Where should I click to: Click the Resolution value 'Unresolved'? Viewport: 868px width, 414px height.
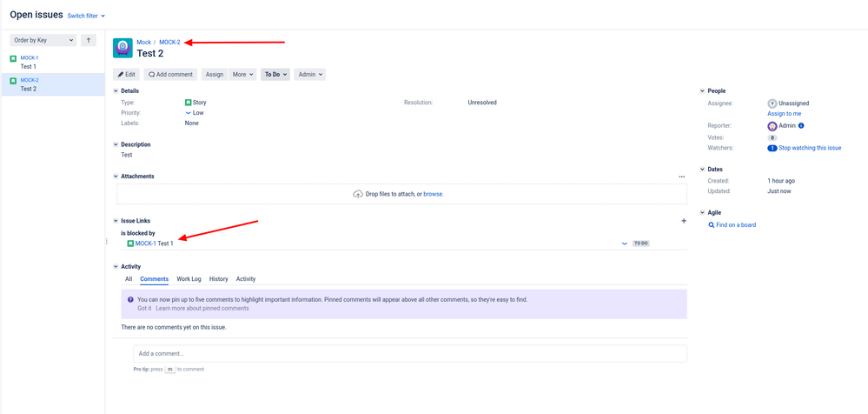coord(482,103)
